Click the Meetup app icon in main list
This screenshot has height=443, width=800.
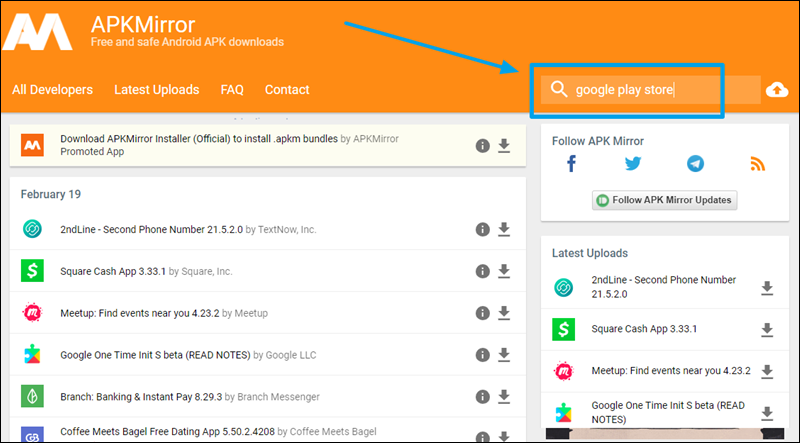32,313
